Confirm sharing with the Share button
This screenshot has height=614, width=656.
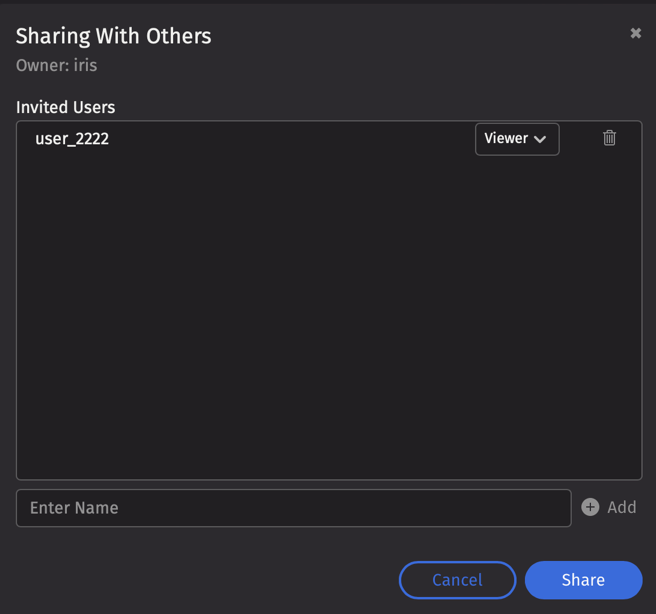[x=583, y=580]
